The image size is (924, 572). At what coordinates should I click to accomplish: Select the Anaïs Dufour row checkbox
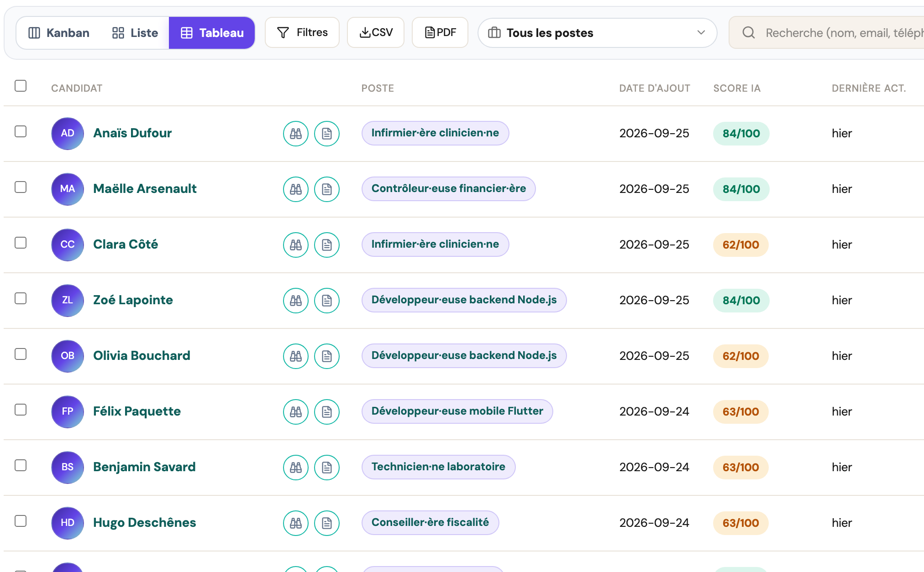pyautogui.click(x=21, y=131)
